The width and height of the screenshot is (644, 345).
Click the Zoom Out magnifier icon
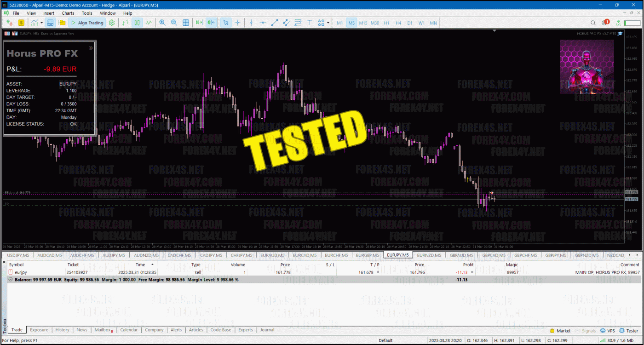tap(174, 23)
